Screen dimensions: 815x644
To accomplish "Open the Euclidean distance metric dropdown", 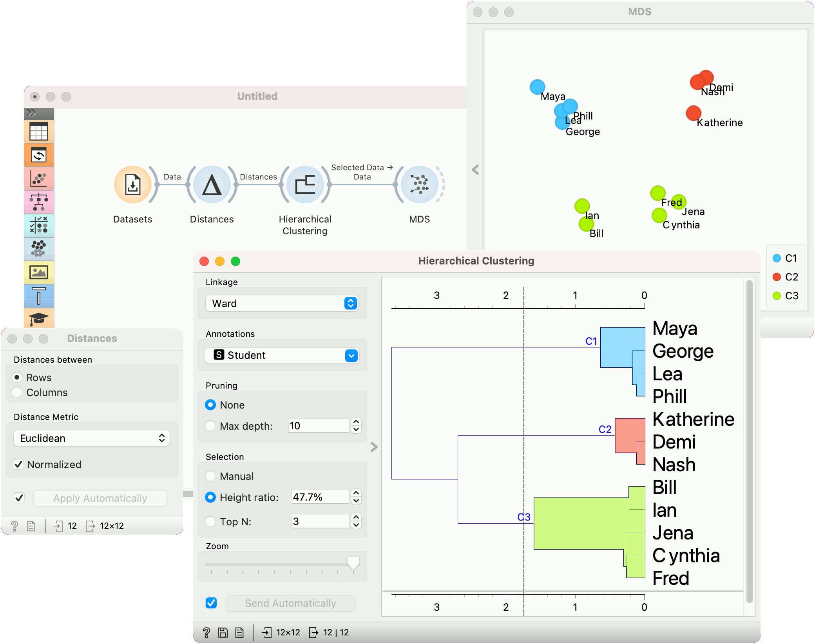I will pyautogui.click(x=92, y=438).
